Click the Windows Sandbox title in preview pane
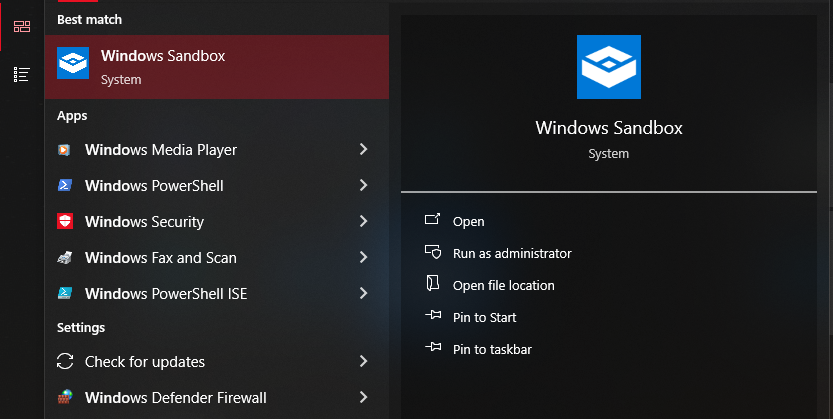Viewport: 833px width, 419px height. (609, 127)
